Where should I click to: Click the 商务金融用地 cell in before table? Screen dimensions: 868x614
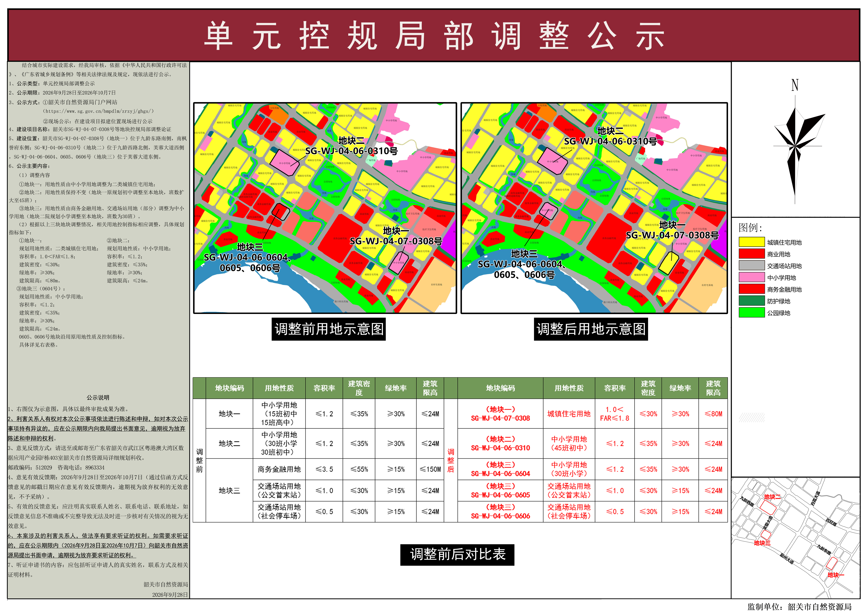click(x=279, y=469)
